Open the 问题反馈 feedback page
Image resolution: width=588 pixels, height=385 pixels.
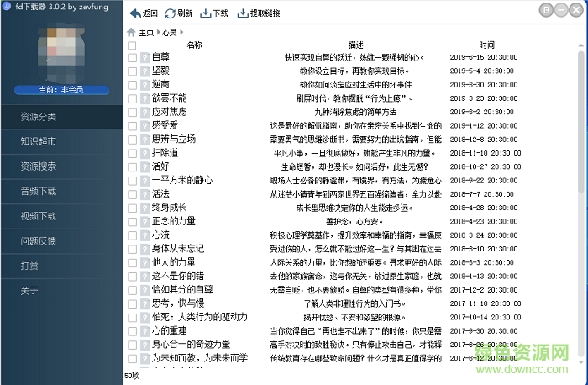point(39,241)
